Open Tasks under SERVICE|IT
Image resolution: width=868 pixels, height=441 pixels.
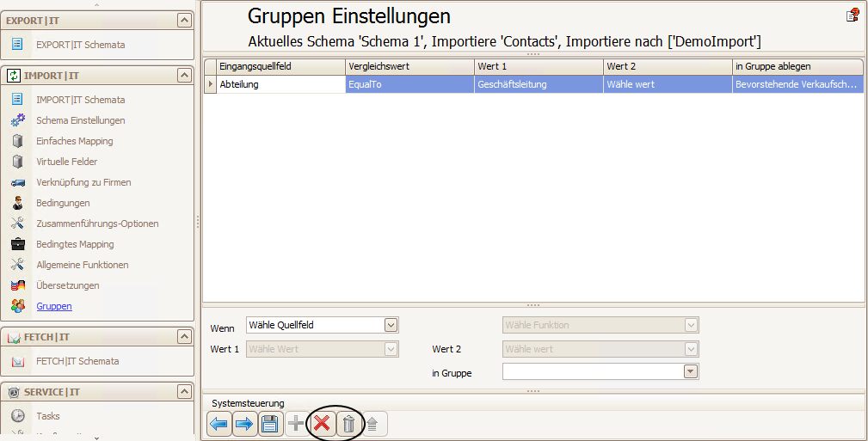click(x=47, y=415)
